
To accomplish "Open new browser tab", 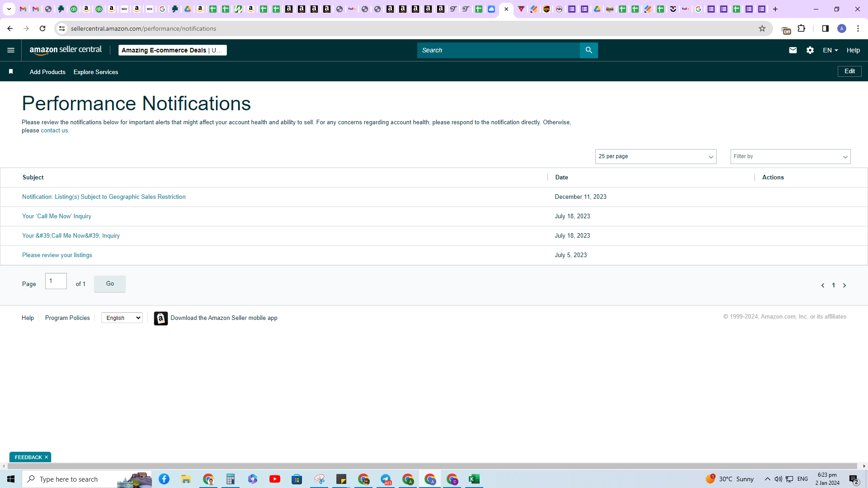I will pyautogui.click(x=775, y=9).
